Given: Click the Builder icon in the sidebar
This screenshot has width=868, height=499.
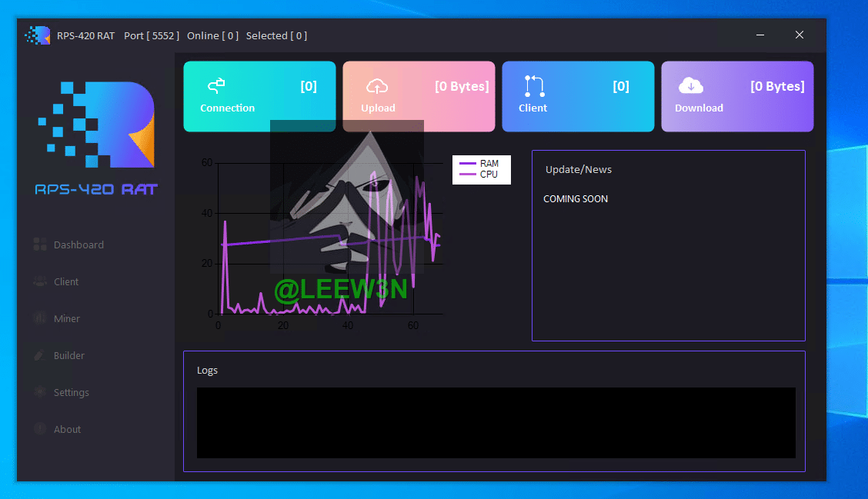Looking at the screenshot, I should click(40, 355).
